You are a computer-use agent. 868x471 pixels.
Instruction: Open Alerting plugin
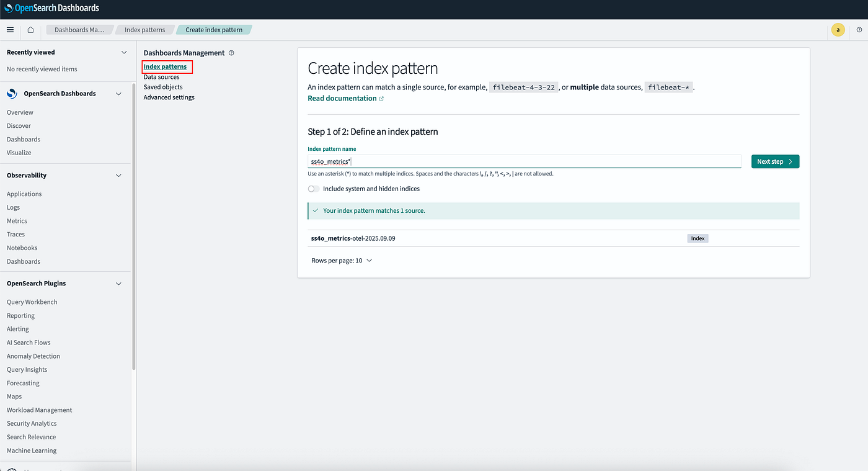coord(18,329)
